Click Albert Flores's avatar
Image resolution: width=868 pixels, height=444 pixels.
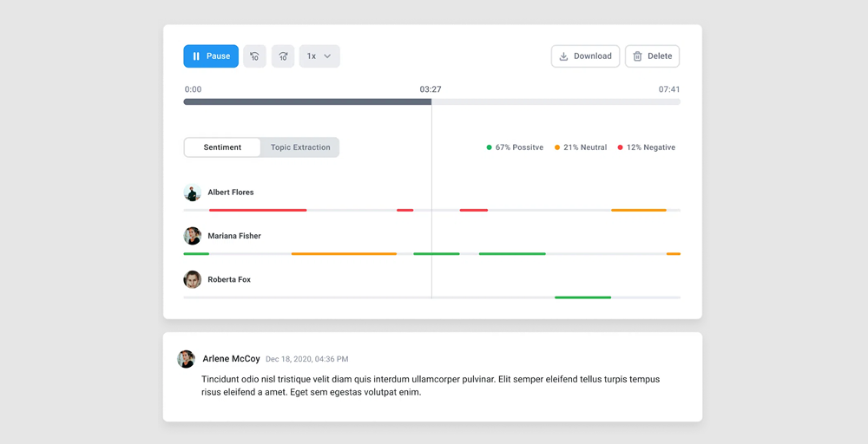click(193, 193)
